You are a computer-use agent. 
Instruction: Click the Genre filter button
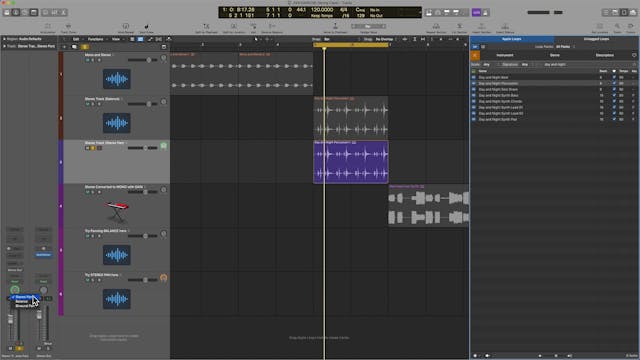tap(555, 55)
